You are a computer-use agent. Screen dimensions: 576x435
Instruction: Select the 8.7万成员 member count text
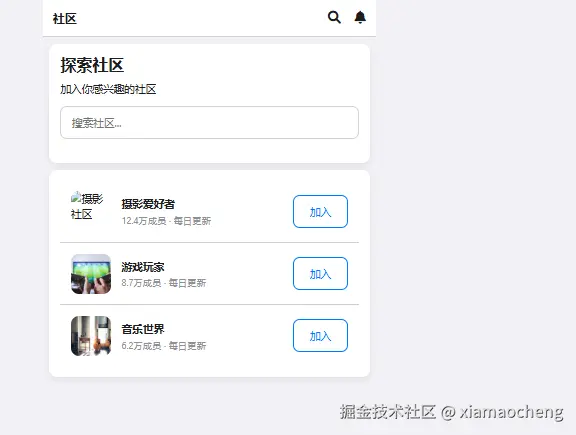click(x=141, y=283)
